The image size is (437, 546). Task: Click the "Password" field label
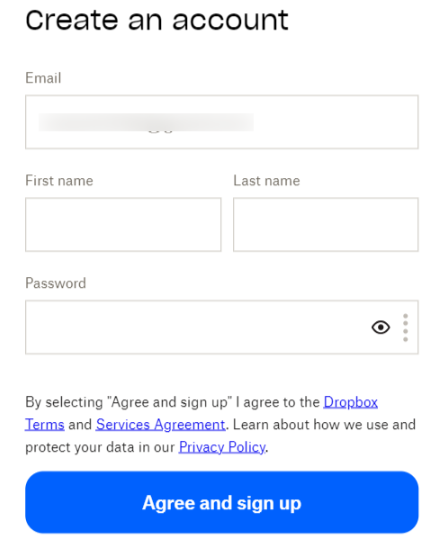55,283
